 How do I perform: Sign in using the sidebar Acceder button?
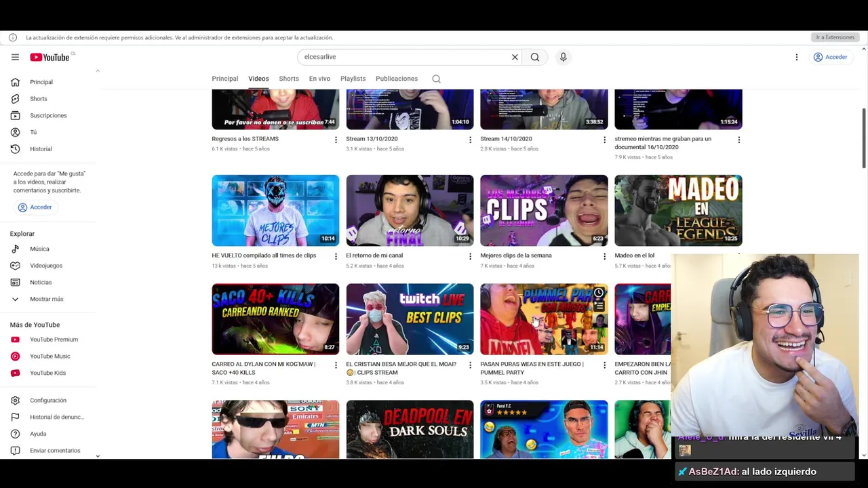(x=35, y=207)
